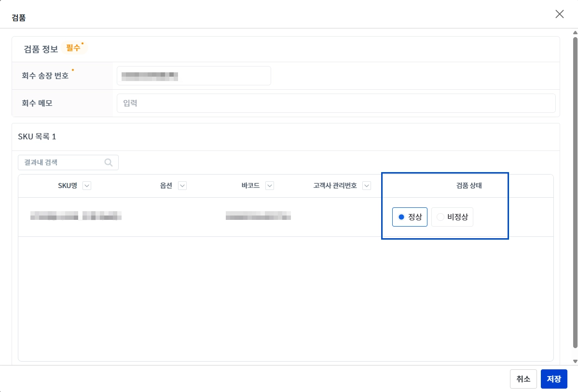This screenshot has height=392, width=578.
Task: Open the SKU명 column dropdown
Action: pyautogui.click(x=87, y=186)
